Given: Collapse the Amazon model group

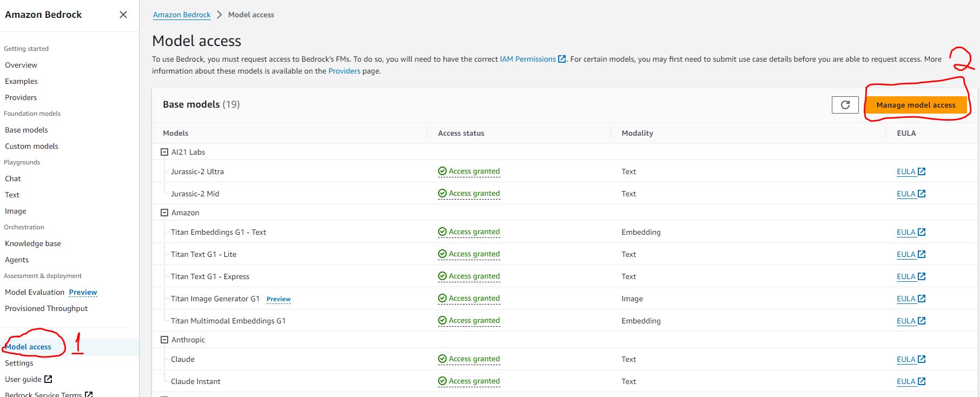Looking at the screenshot, I should (164, 213).
